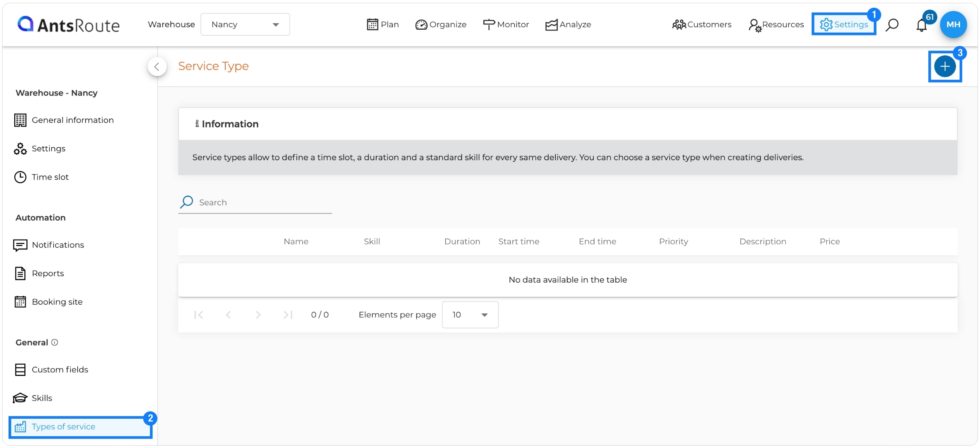Open the Monitor menu
This screenshot has width=980, height=448.
506,24
